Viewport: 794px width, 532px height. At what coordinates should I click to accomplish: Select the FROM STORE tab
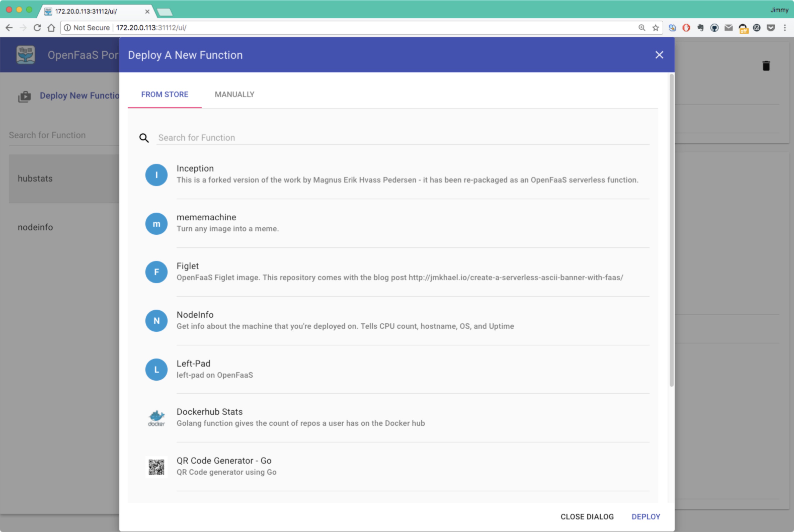(165, 94)
